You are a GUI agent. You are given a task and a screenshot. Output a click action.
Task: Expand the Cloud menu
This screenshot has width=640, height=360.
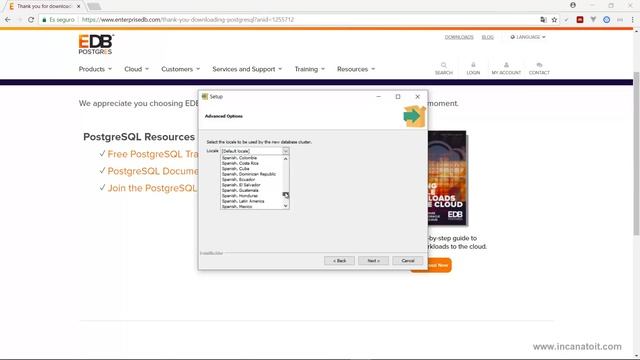pyautogui.click(x=137, y=69)
